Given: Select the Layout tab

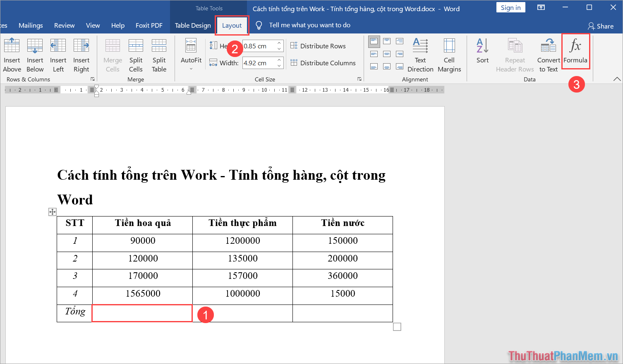Looking at the screenshot, I should (232, 26).
